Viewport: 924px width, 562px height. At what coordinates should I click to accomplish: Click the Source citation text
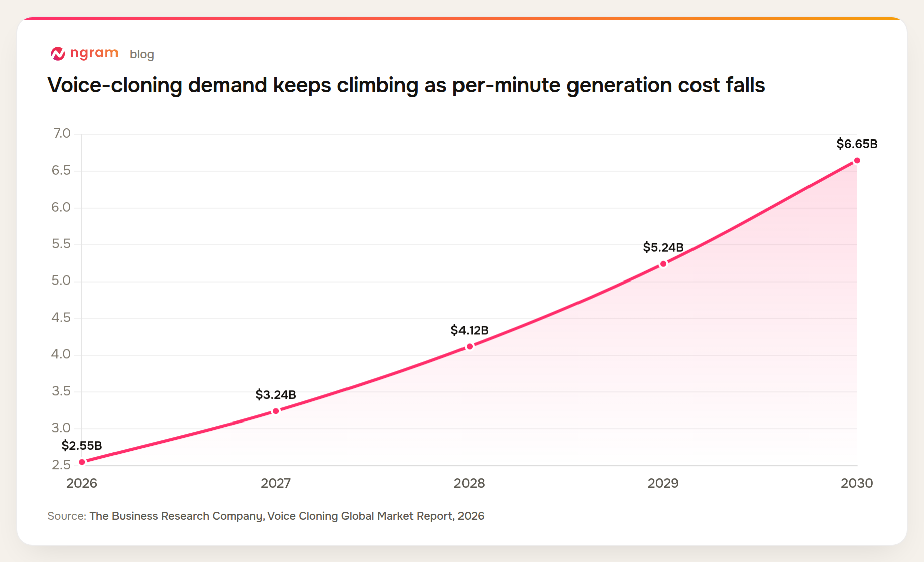(x=266, y=516)
